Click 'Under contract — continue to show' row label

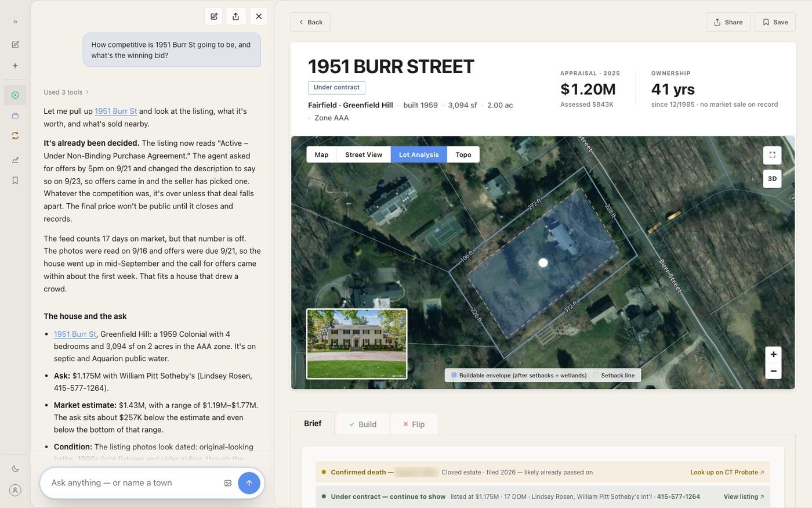coord(388,497)
